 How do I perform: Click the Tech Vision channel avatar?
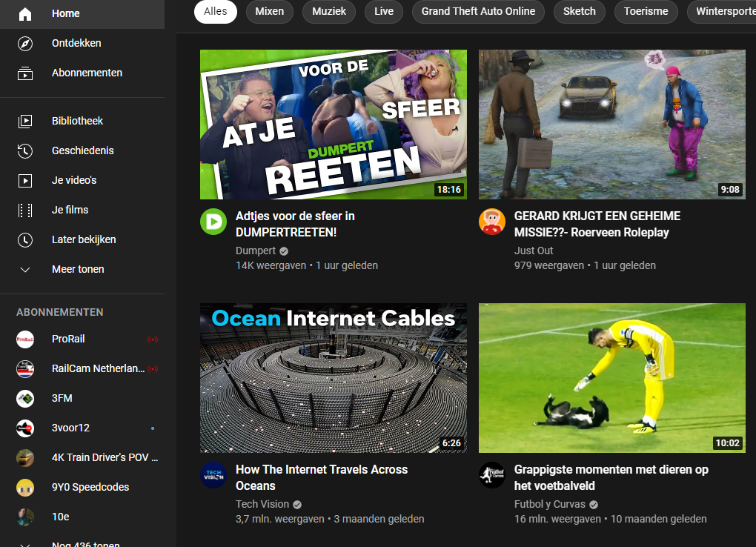[213, 475]
